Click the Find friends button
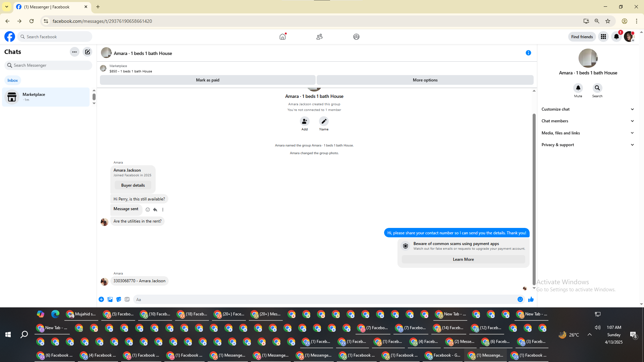The image size is (644, 362). [x=582, y=37]
